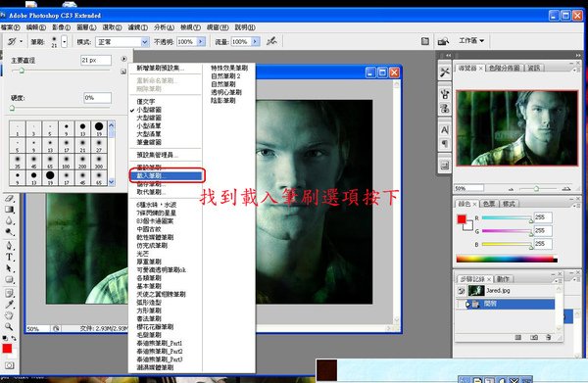This screenshot has width=588, height=383.
Task: Click 載入筆刷 in the brush menu
Action: (x=167, y=175)
